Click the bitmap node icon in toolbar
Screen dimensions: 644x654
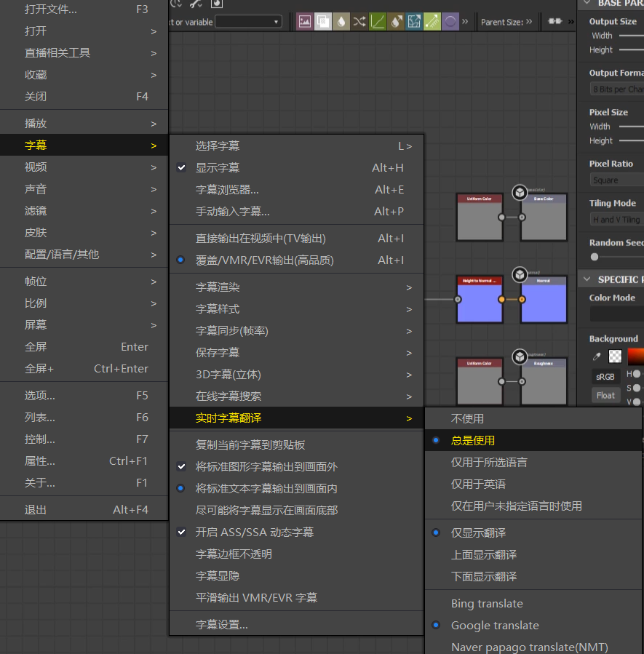(305, 22)
